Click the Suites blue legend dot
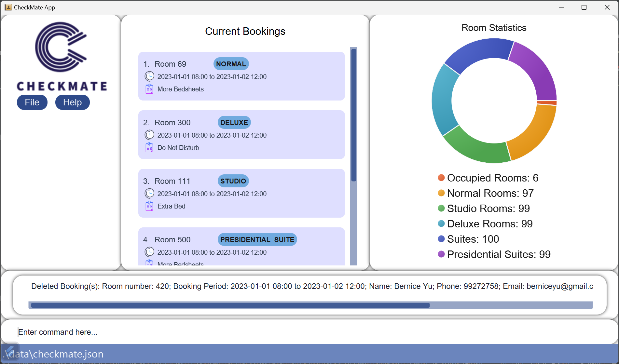The height and width of the screenshot is (364, 619). click(441, 239)
